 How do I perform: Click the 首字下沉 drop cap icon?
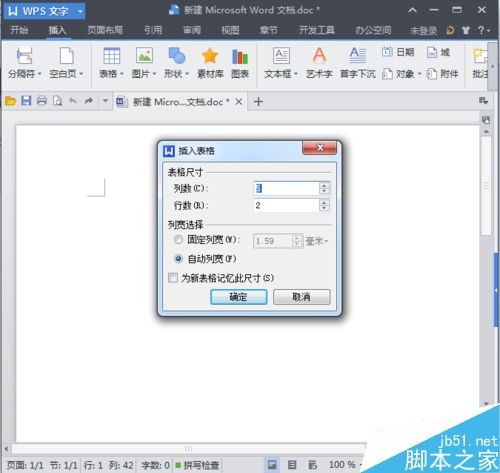358,55
